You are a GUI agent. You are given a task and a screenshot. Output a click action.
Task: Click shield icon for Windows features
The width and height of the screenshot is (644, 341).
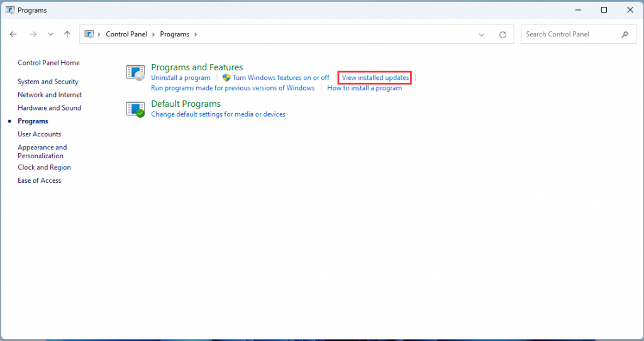coord(226,77)
